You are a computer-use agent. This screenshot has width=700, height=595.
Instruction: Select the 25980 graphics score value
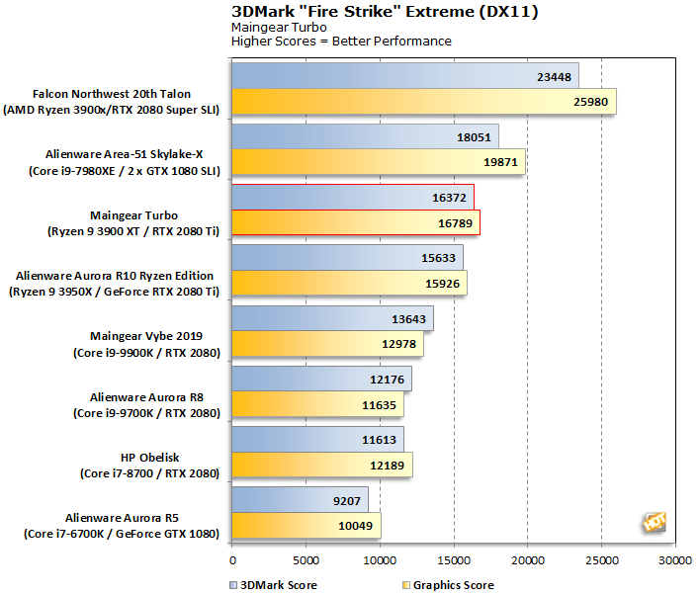(x=590, y=102)
